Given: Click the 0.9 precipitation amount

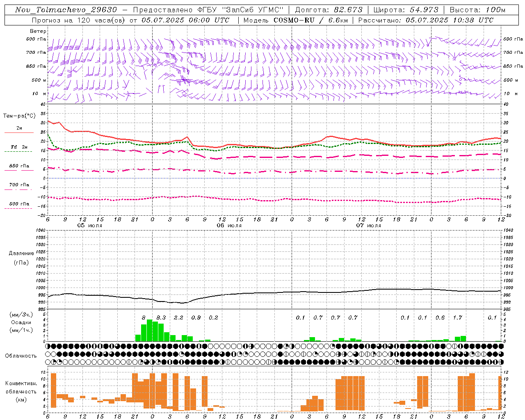Looking at the screenshot, I should click(x=196, y=318).
